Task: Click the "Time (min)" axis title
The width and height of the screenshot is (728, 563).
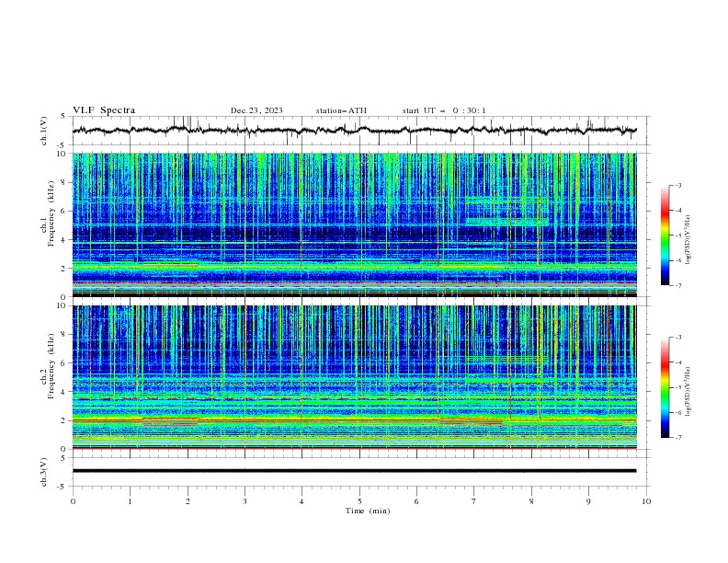Action: [368, 511]
